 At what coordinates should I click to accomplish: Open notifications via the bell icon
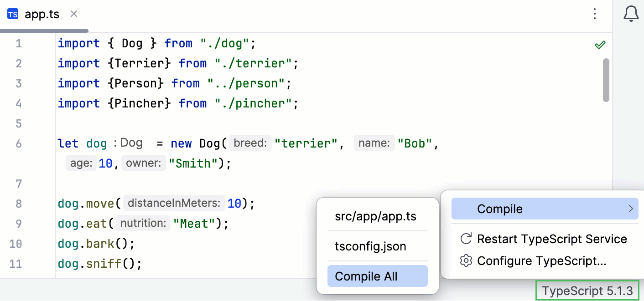[x=631, y=14]
